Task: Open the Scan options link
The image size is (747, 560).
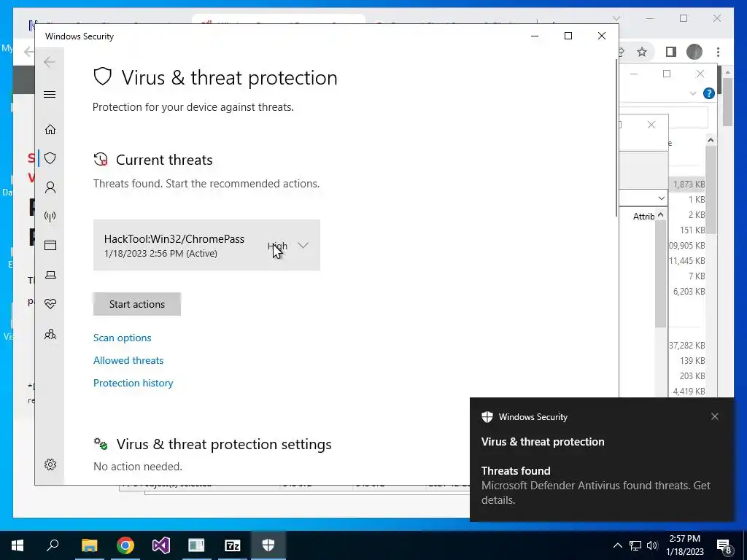Action: pyautogui.click(x=122, y=338)
